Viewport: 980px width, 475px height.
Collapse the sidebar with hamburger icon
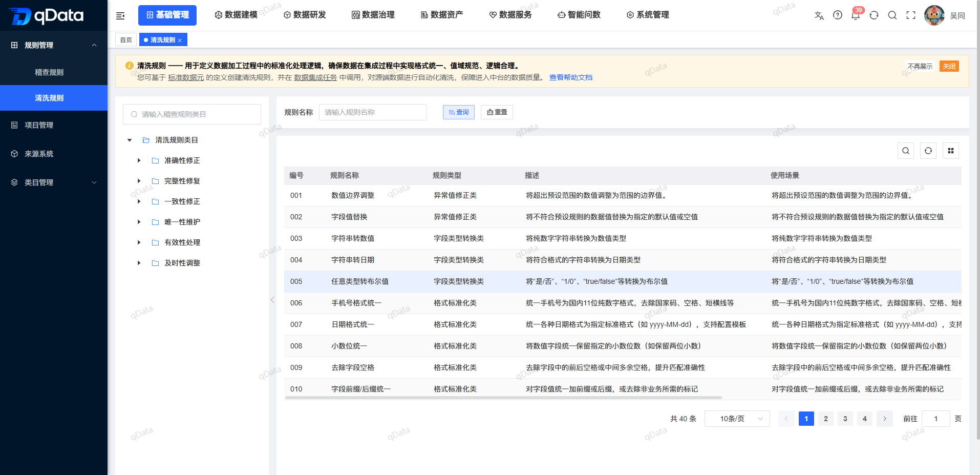click(x=120, y=16)
